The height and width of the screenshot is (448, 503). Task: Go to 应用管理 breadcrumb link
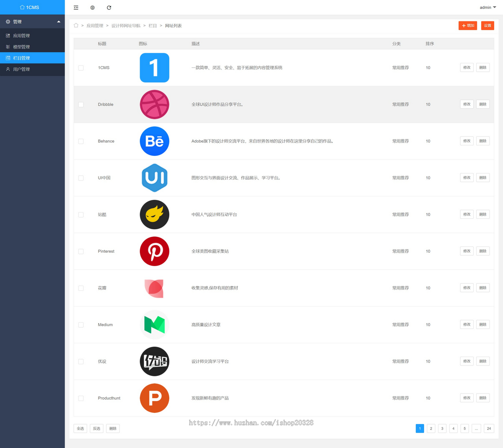[95, 26]
